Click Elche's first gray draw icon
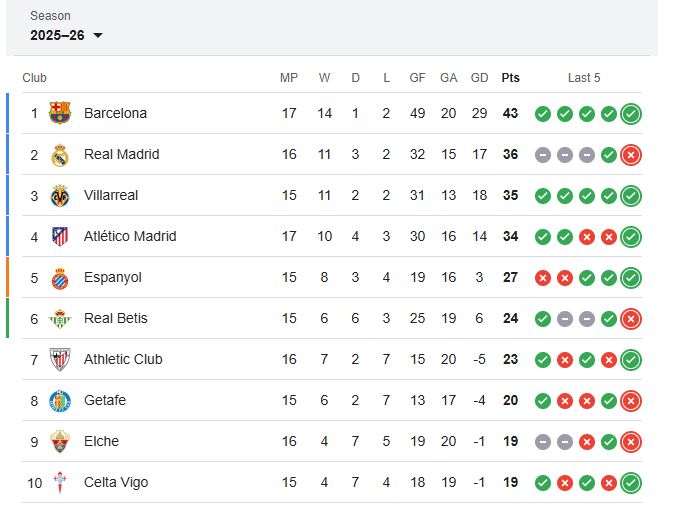 pos(542,442)
